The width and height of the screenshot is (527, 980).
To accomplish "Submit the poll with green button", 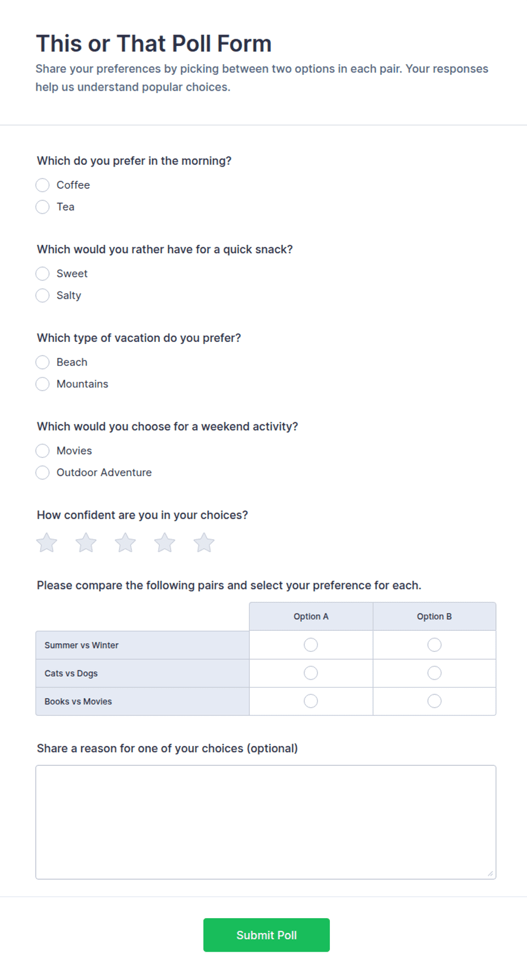I will pyautogui.click(x=266, y=935).
